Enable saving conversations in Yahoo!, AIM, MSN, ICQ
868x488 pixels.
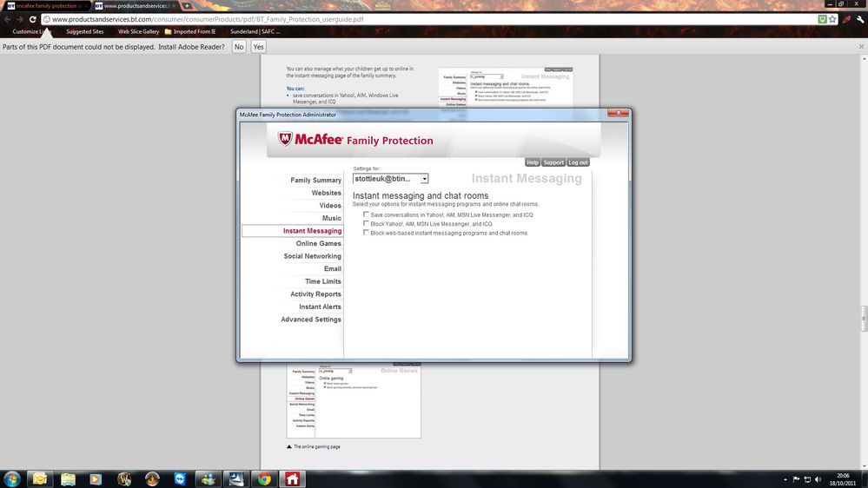(366, 214)
